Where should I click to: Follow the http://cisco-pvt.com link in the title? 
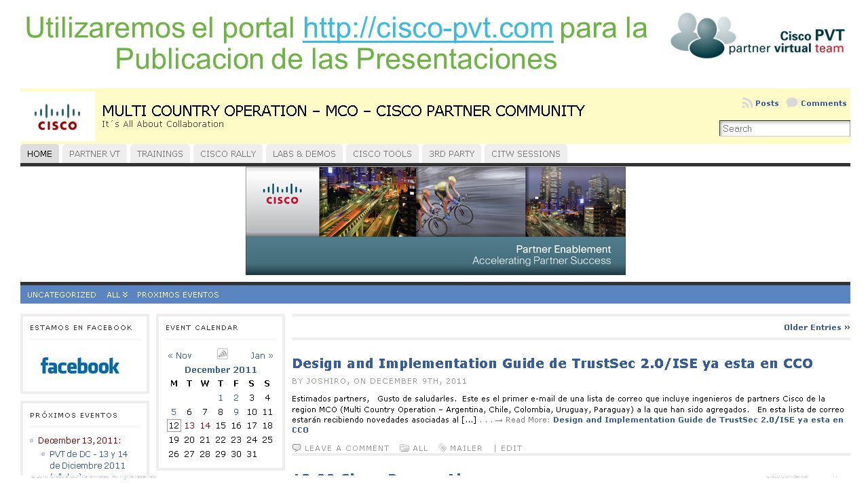click(x=428, y=29)
